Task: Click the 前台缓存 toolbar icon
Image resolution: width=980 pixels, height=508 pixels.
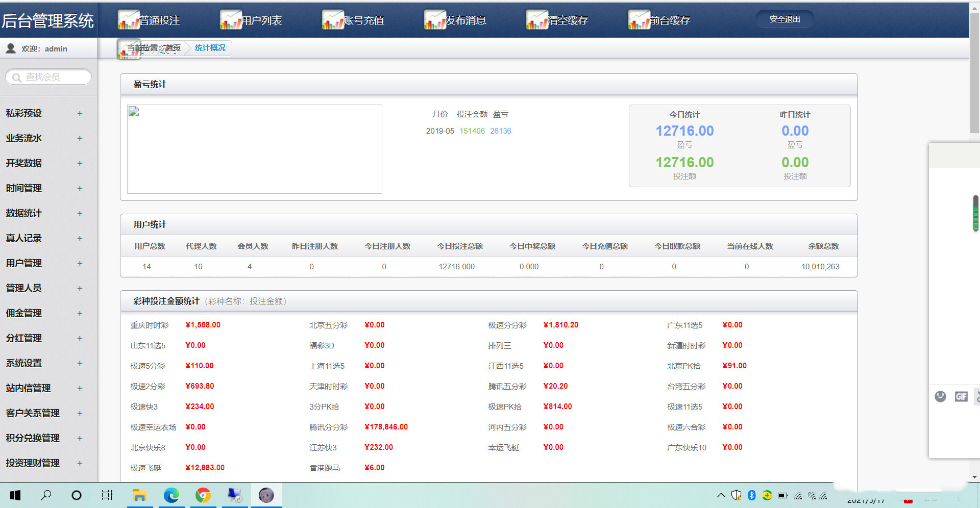Action: [639, 20]
